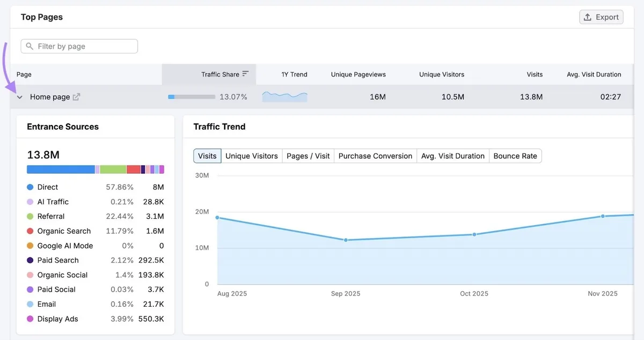
Task: Click the Google AI Mode orange dot
Action: pos(30,246)
